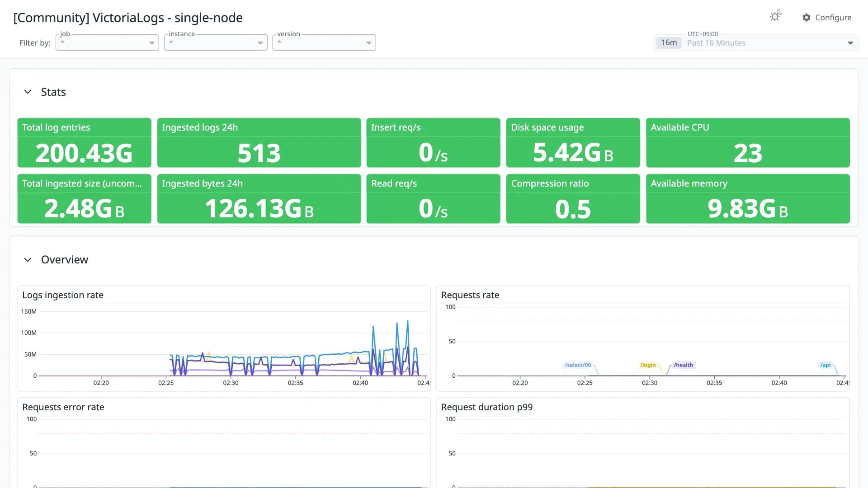This screenshot has height=488, width=868.
Task: Click the /api series label
Action: 826,365
